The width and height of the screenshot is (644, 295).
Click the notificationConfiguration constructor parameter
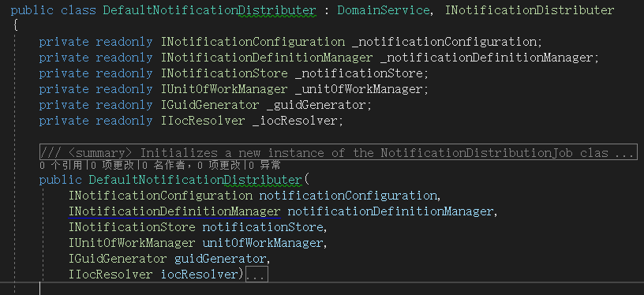point(347,196)
